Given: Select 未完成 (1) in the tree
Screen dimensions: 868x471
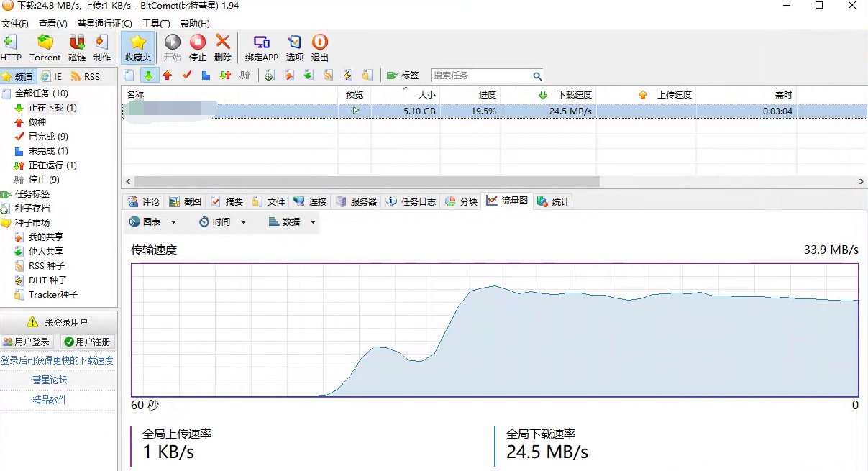Looking at the screenshot, I should (x=48, y=151).
